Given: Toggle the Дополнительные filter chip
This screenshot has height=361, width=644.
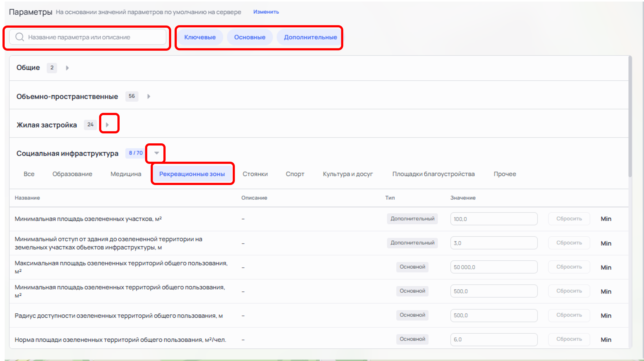Looking at the screenshot, I should point(310,37).
